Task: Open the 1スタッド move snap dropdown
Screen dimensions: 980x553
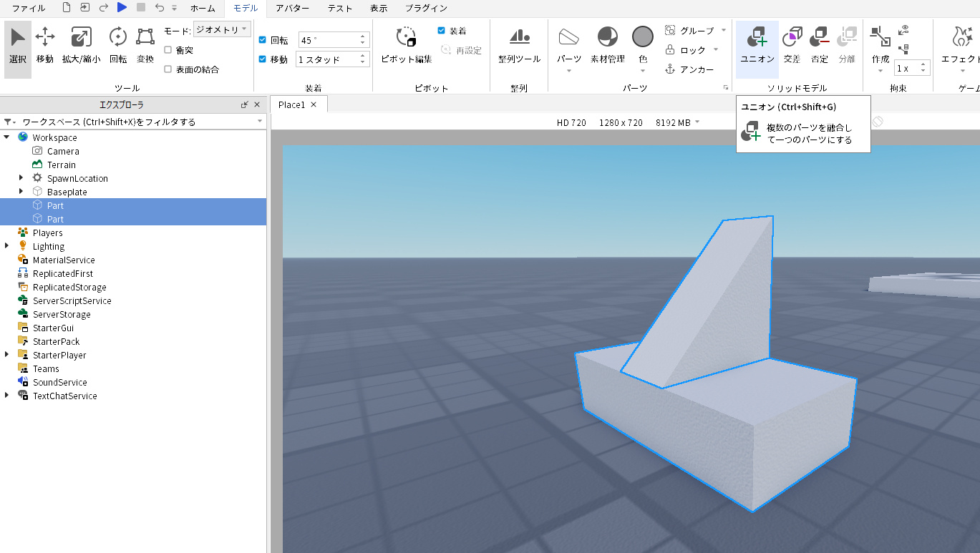Action: [332, 59]
